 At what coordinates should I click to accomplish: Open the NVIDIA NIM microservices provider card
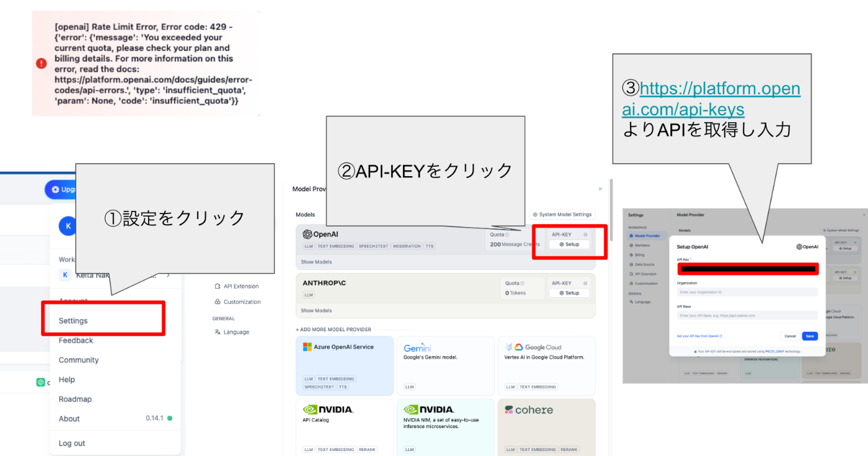coord(445,428)
